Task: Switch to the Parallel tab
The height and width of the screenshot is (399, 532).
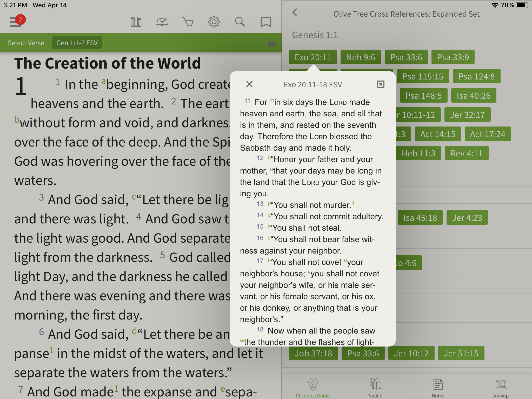Action: tap(375, 388)
